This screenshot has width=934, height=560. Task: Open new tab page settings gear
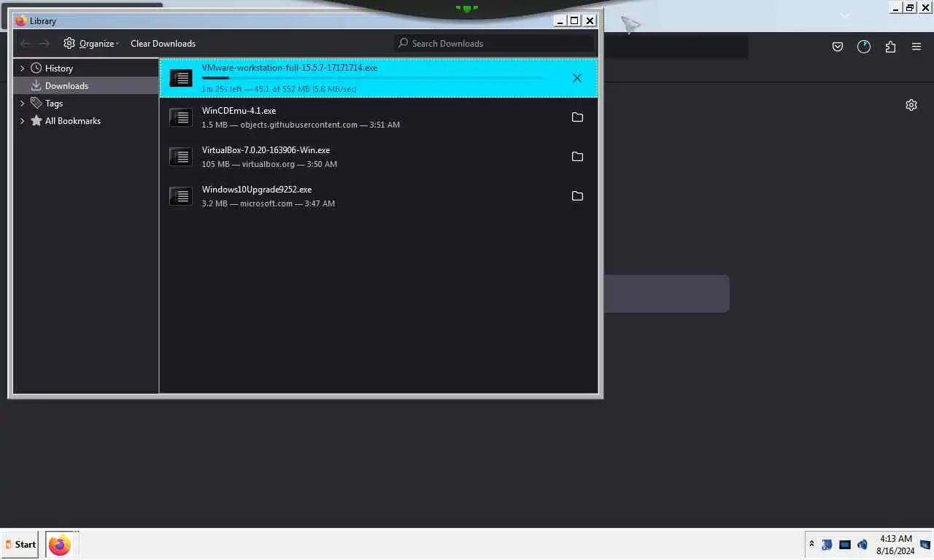pyautogui.click(x=911, y=105)
